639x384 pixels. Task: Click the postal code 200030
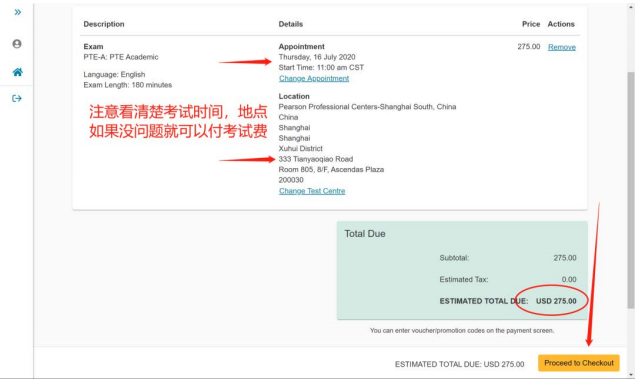point(291,180)
